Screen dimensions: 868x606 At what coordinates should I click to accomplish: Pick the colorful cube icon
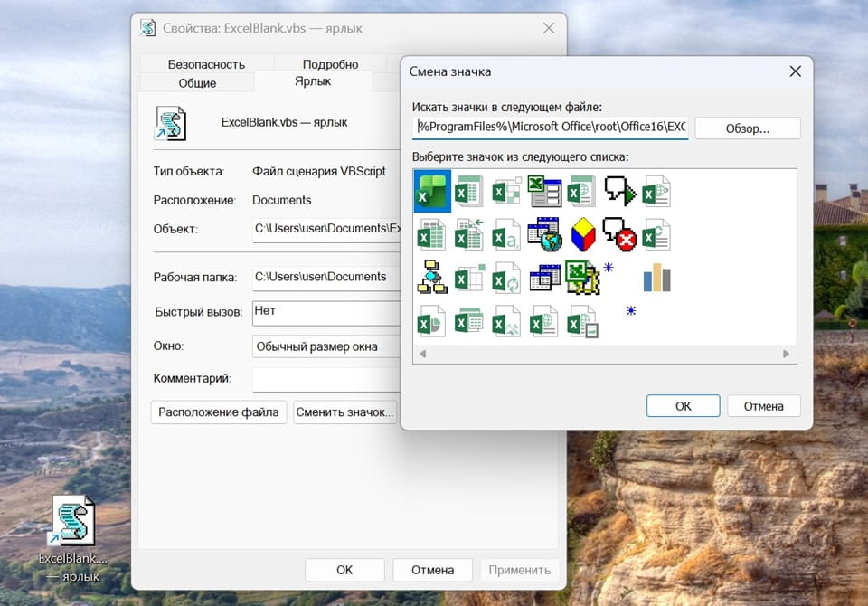(583, 234)
